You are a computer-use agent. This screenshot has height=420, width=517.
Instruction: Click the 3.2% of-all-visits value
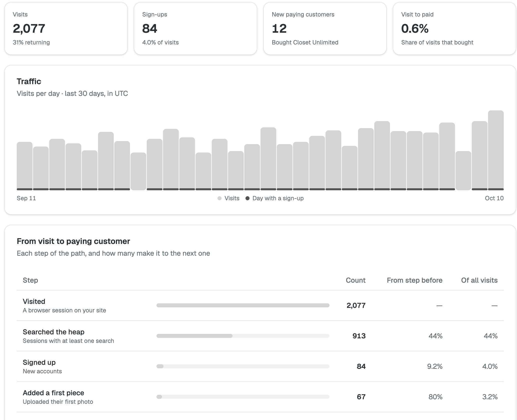click(x=490, y=397)
